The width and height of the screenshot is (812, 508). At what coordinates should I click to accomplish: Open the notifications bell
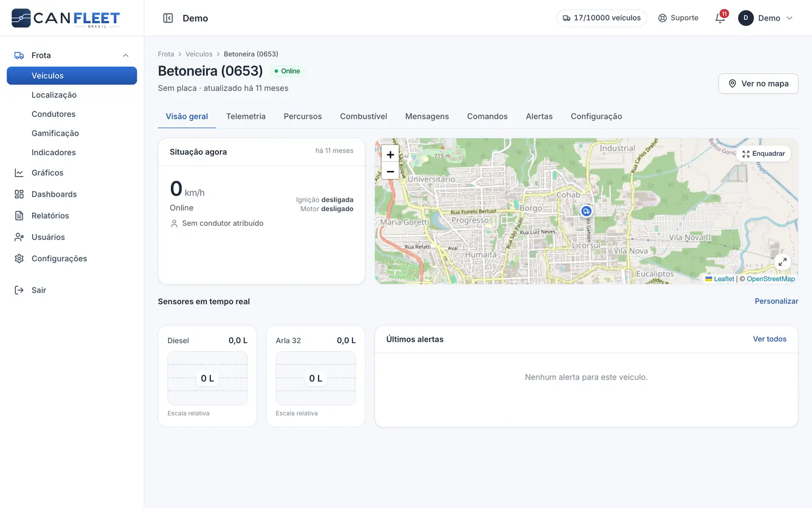click(720, 18)
